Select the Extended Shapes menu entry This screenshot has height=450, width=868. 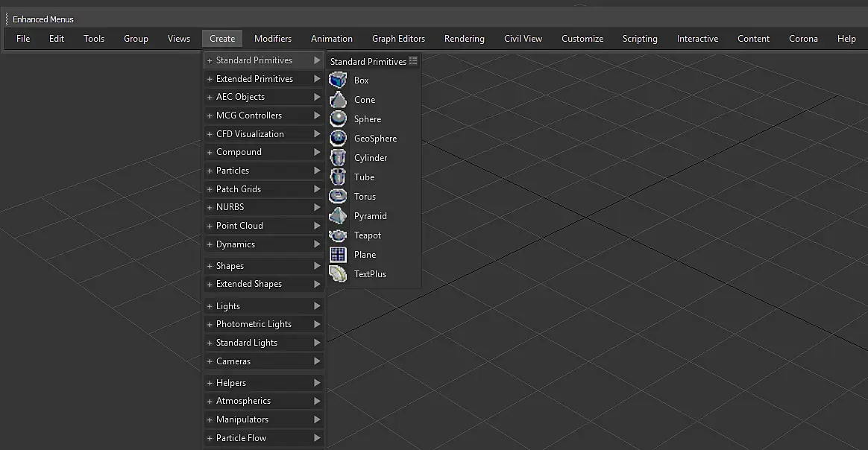(263, 284)
